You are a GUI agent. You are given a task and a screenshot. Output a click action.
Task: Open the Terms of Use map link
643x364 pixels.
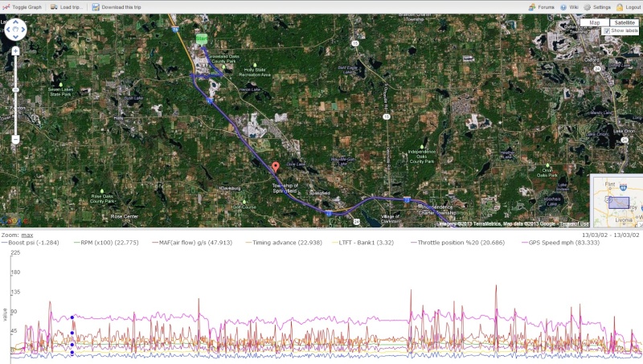(574, 224)
